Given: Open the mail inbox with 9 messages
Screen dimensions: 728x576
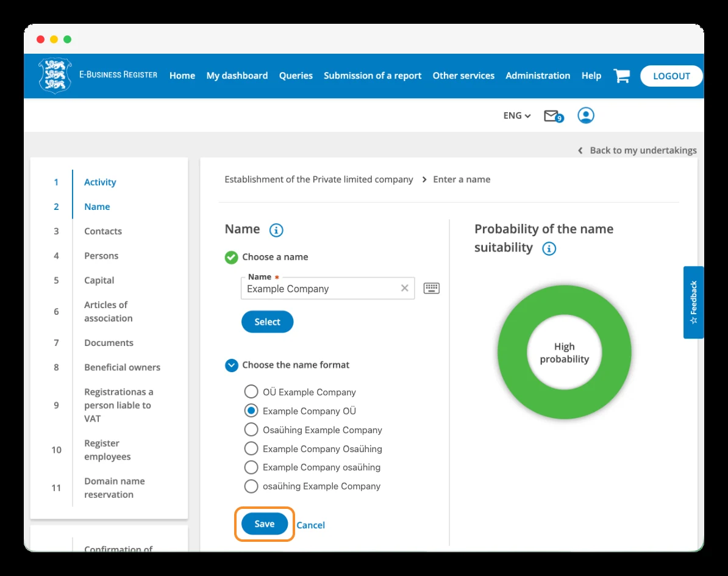Looking at the screenshot, I should (x=554, y=116).
